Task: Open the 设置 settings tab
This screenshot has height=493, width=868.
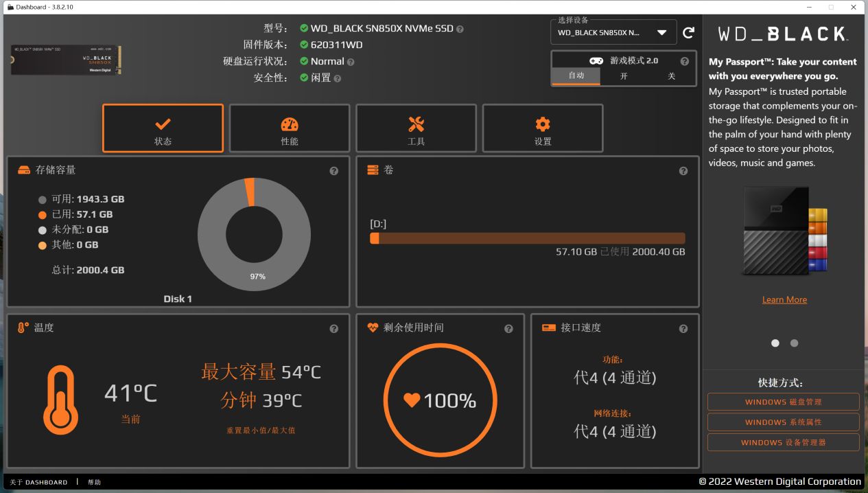Action: coord(543,128)
